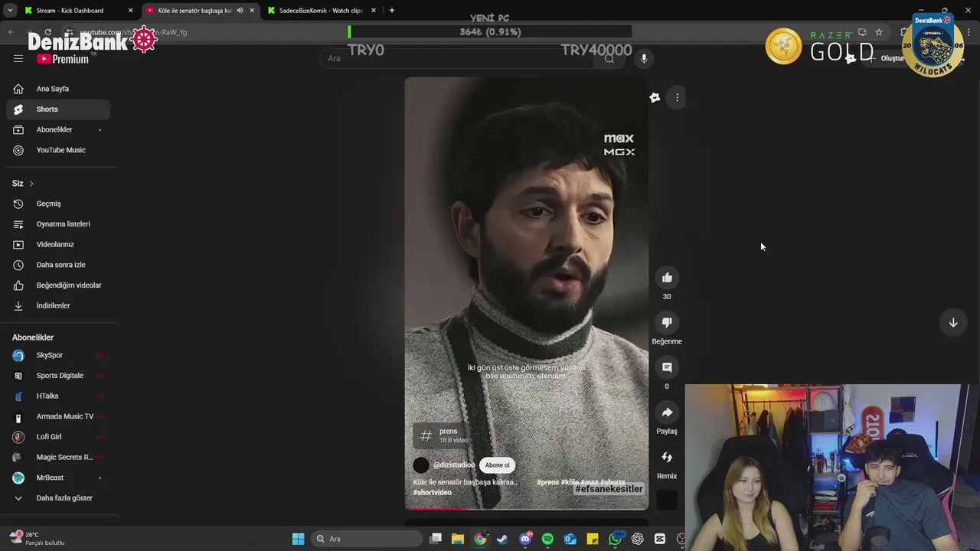Expand the Siz section chevron

tap(31, 184)
